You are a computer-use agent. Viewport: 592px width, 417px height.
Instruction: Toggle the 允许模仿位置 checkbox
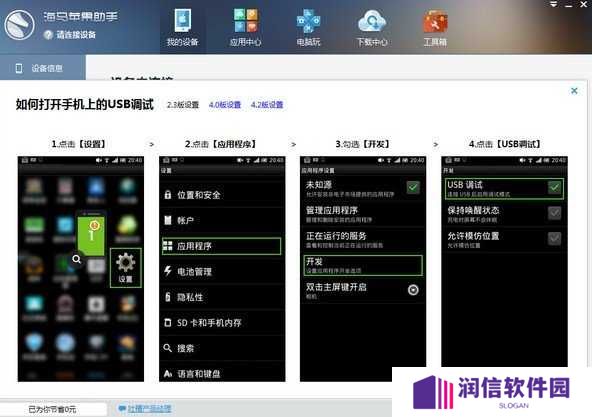tap(555, 239)
